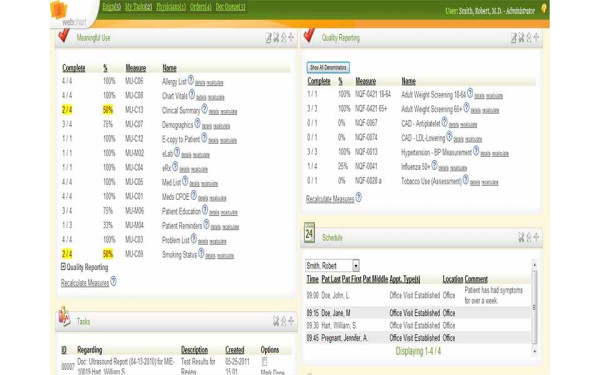Click the remove icon in Quality Reporting header
Viewport: 600px width, 375px height.
(521, 38)
